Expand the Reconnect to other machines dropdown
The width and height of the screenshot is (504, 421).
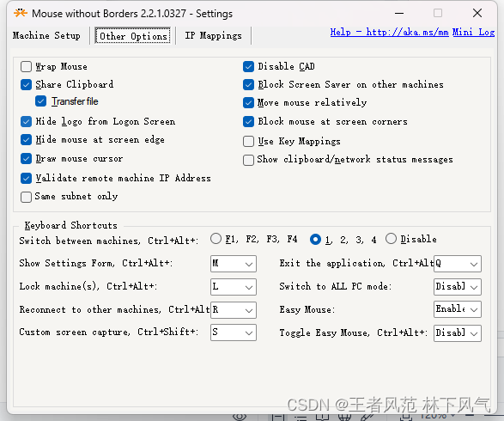pos(234,310)
